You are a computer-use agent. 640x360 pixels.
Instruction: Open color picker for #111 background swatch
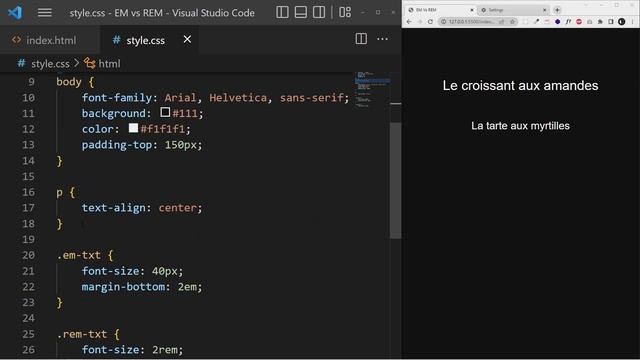[165, 112]
